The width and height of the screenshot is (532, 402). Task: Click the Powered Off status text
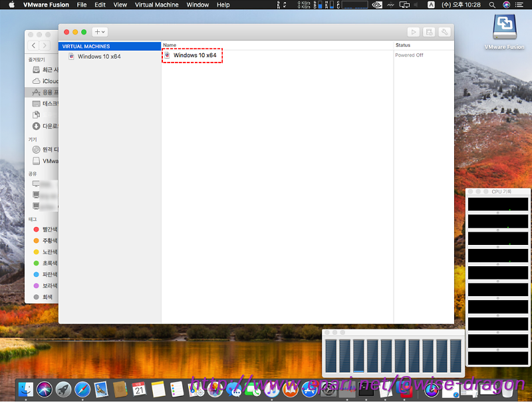pos(409,55)
